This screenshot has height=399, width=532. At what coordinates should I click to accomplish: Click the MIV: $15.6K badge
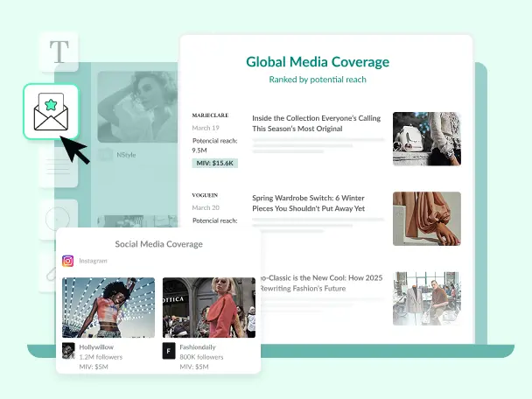(214, 163)
